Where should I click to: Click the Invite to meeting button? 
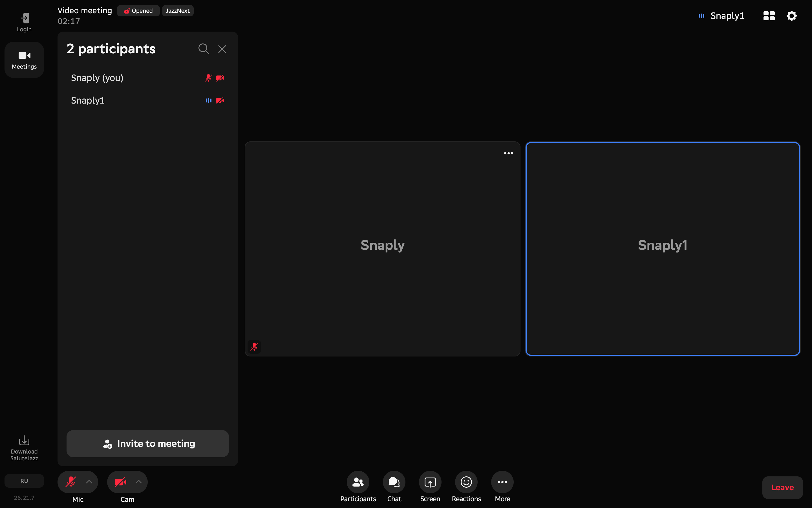coord(148,443)
